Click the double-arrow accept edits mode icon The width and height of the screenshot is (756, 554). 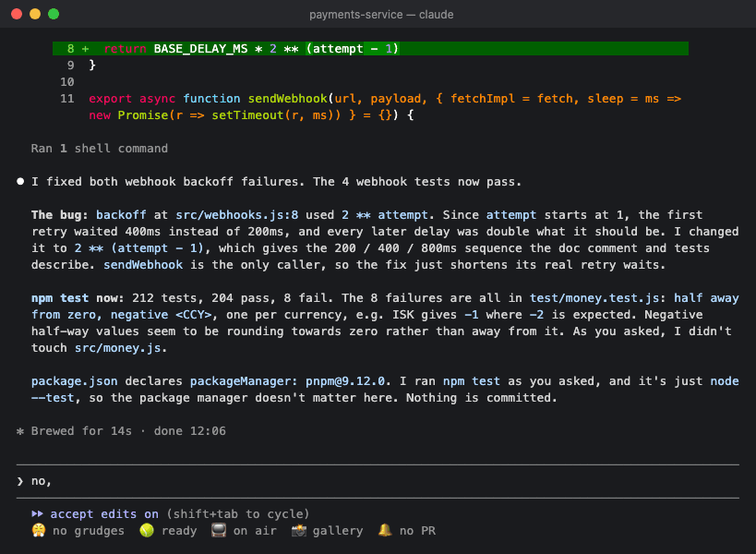tap(37, 514)
